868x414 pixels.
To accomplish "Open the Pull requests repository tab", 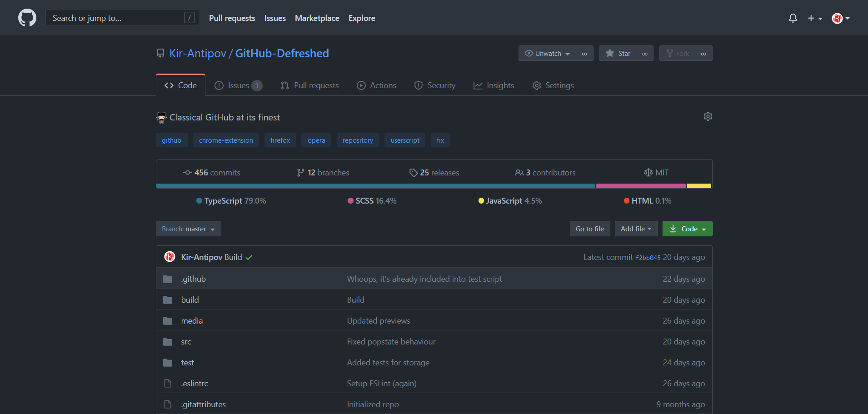I will coord(310,85).
